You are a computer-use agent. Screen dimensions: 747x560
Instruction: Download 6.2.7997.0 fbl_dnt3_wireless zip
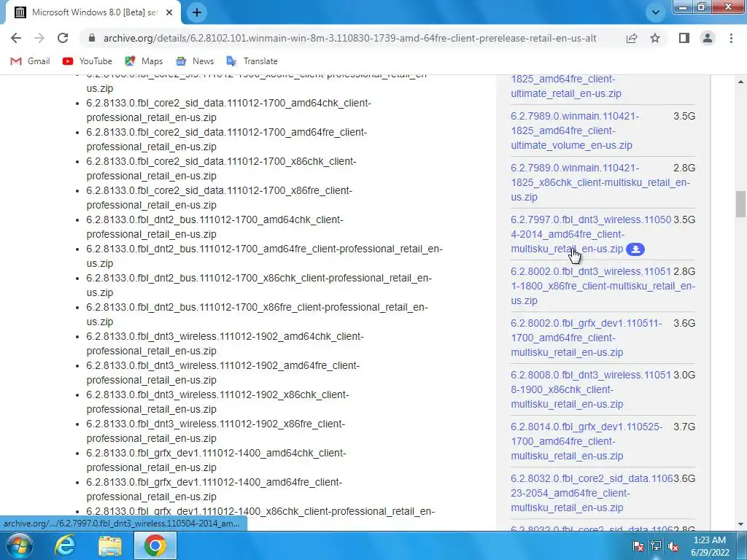[x=591, y=234]
